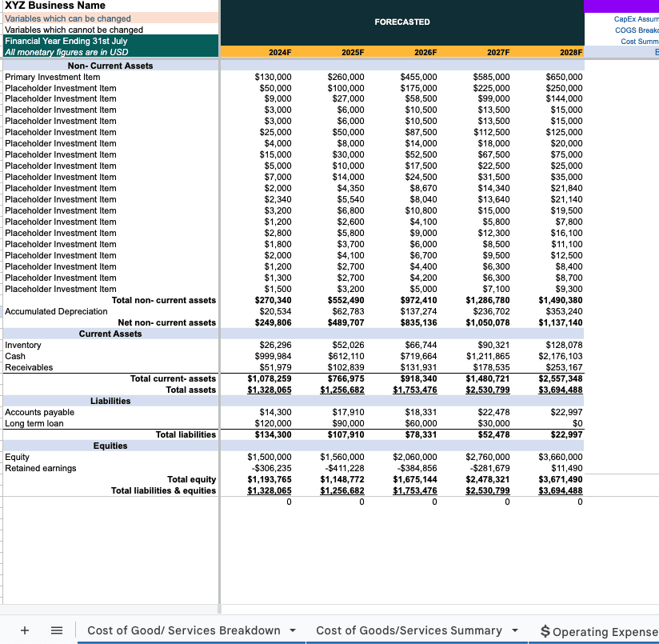Click Equity 2027F value $2,760,000
Screen dimensions: 659x644
(x=488, y=457)
